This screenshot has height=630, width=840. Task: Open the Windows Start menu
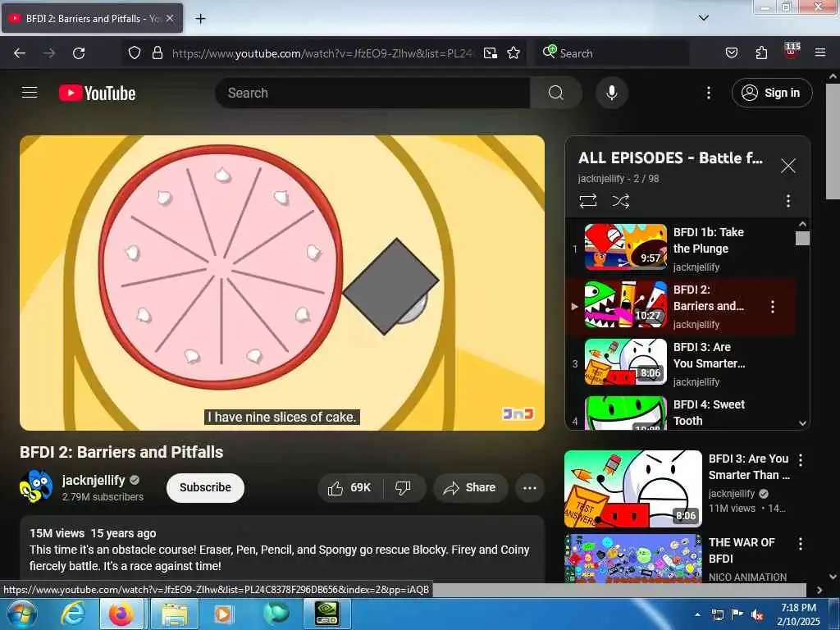(x=21, y=614)
